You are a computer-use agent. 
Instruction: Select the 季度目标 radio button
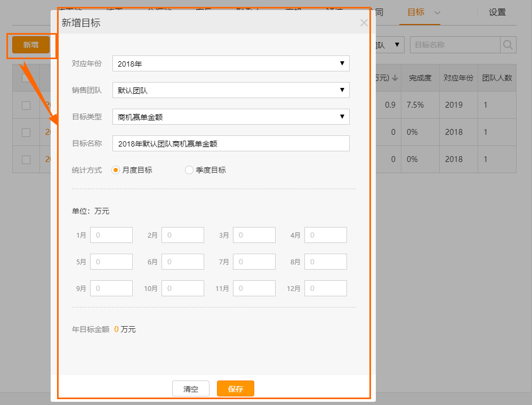coord(189,170)
